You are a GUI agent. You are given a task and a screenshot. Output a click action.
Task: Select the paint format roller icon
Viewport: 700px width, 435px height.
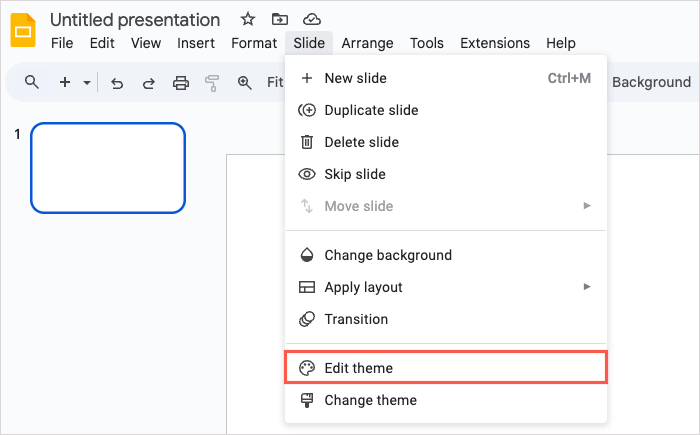click(212, 83)
